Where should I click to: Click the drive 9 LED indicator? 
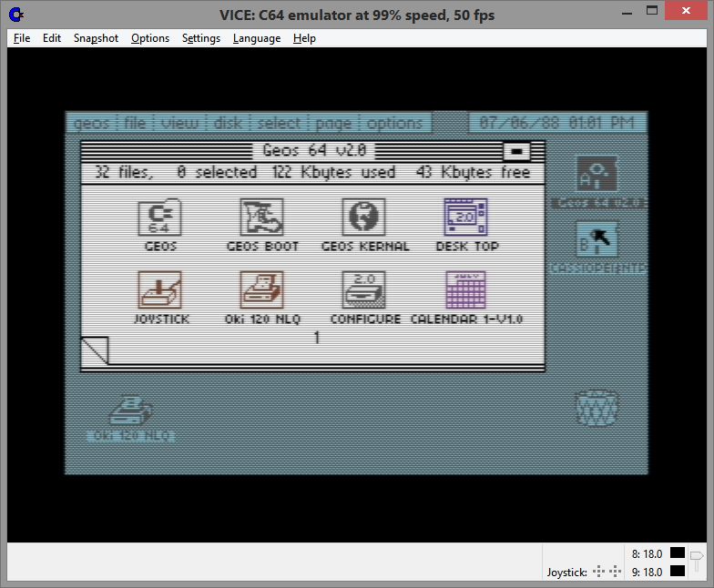click(678, 571)
